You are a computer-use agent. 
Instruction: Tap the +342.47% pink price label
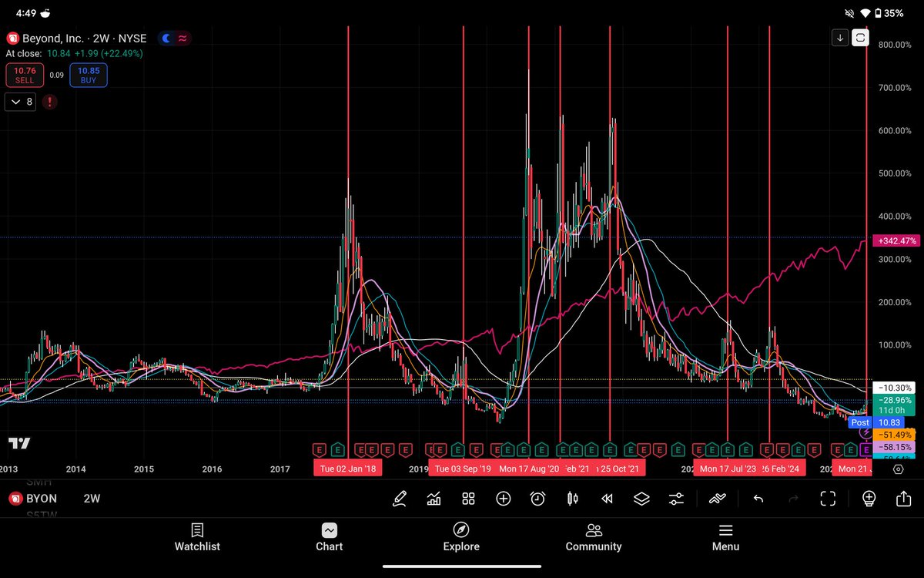click(897, 241)
